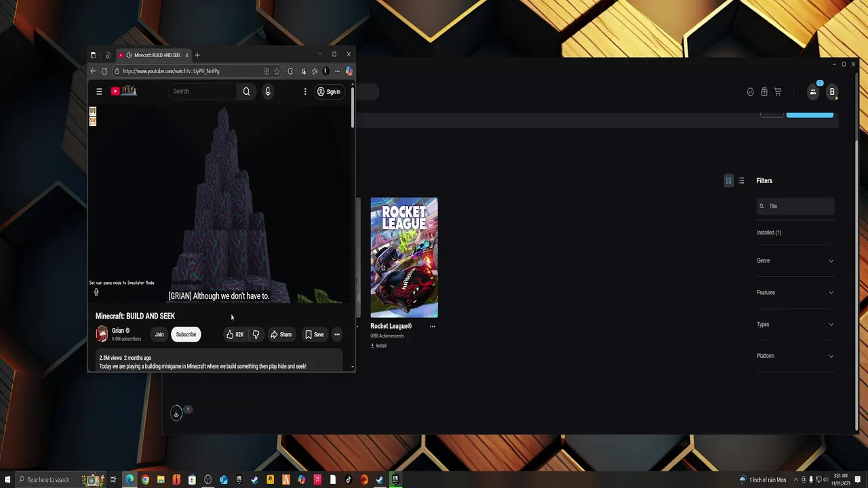Select the Edge address bar URL
868x488 pixels.
click(171, 71)
